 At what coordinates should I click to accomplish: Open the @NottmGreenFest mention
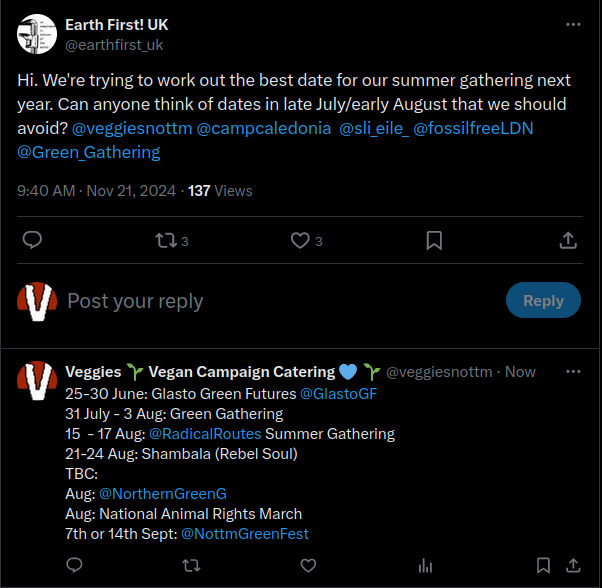245,534
